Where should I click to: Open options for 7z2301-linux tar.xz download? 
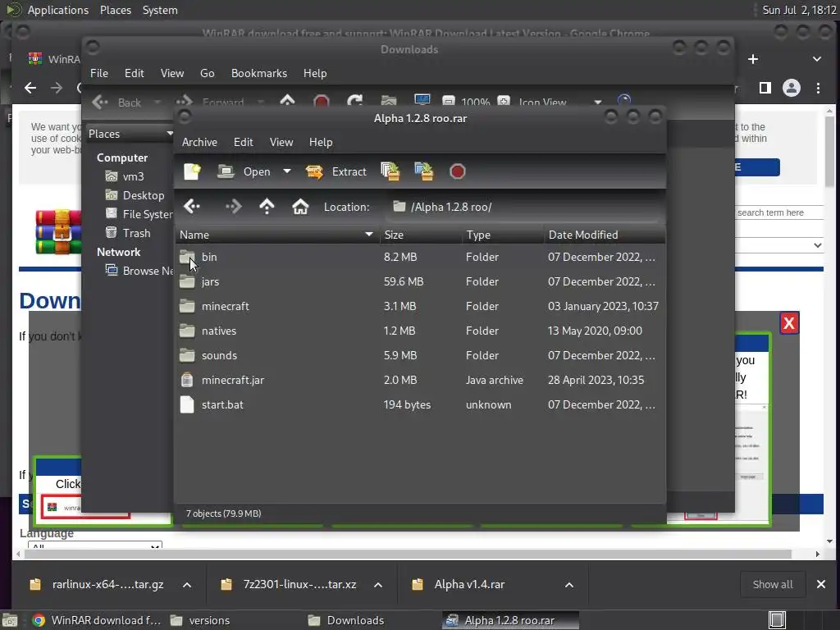coord(378,585)
